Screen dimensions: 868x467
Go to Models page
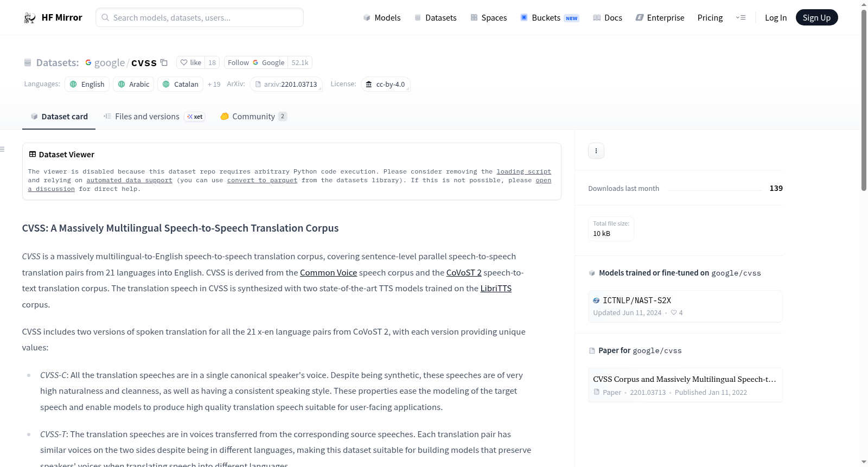pos(382,17)
